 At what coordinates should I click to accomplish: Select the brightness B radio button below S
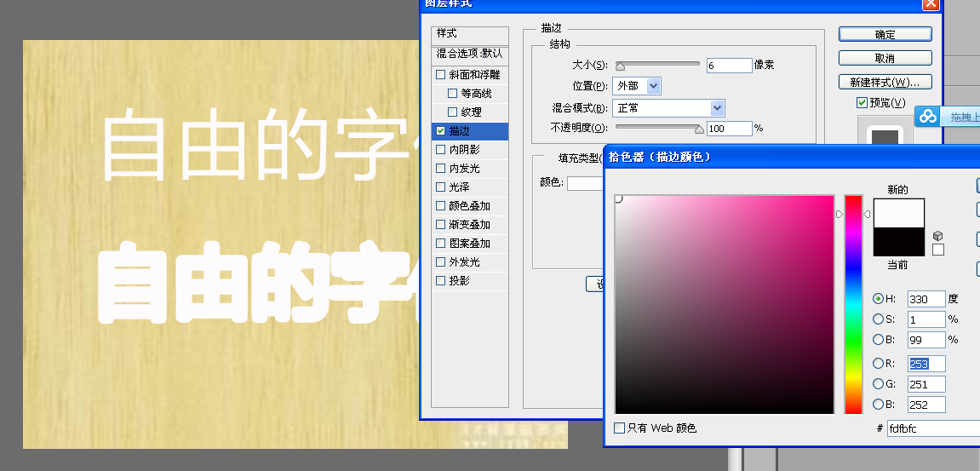coord(878,340)
